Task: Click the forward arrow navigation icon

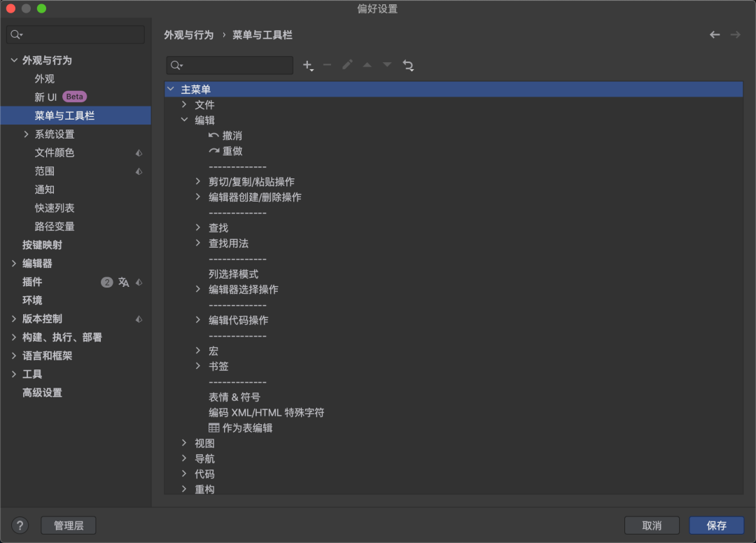Action: click(x=735, y=35)
